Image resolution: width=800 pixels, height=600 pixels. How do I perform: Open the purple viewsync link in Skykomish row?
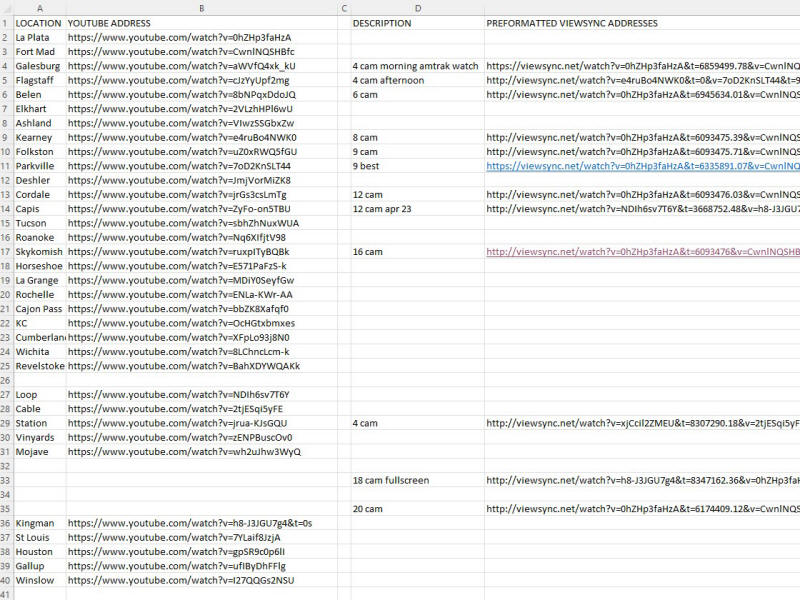pos(642,252)
